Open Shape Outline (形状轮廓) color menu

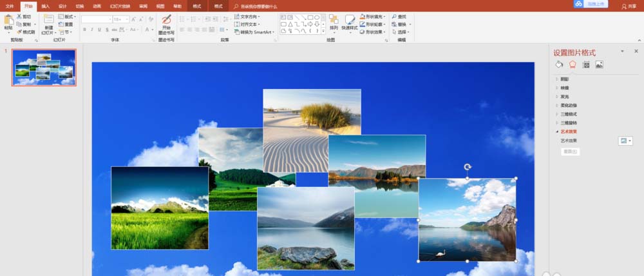372,25
